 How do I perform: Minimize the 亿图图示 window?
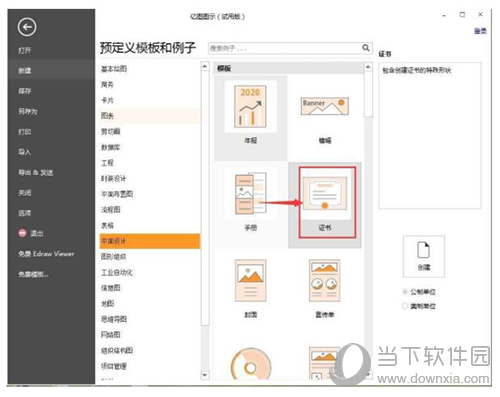(444, 15)
